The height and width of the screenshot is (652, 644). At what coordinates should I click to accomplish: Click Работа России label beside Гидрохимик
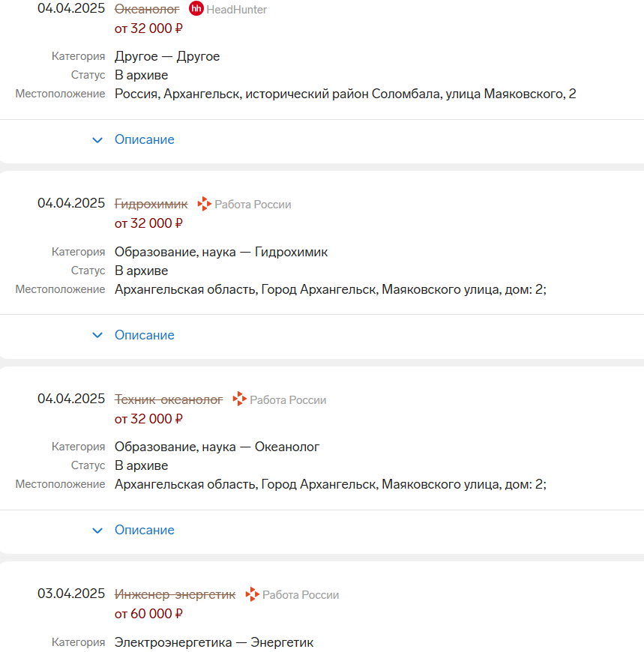[253, 205]
